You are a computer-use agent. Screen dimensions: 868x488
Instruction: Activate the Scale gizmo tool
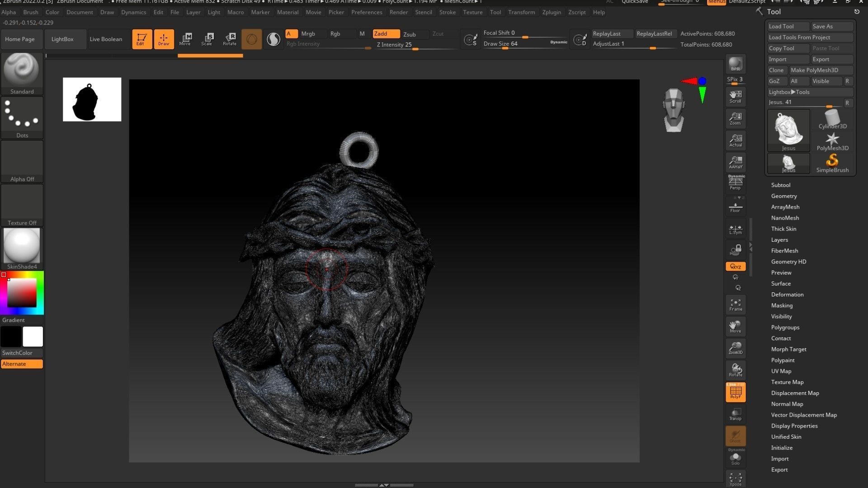tap(207, 39)
